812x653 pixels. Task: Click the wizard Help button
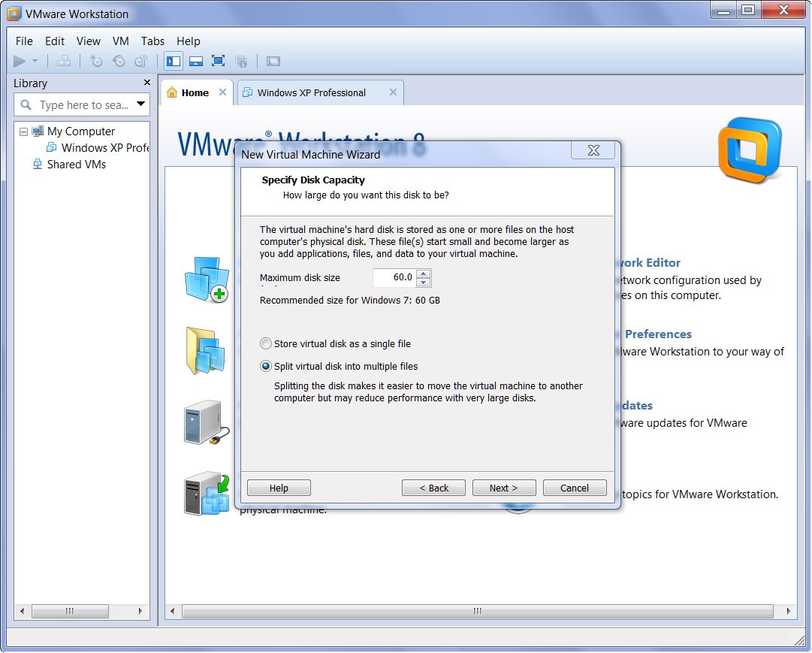tap(279, 488)
